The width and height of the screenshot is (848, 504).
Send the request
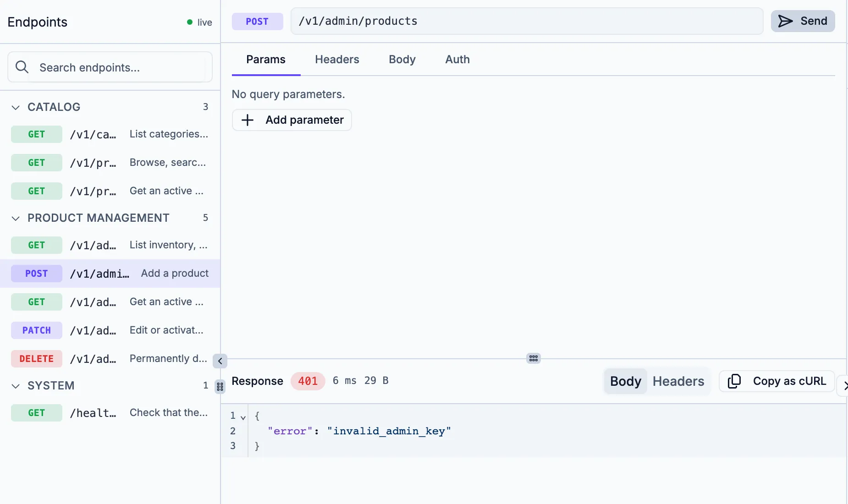pos(803,21)
